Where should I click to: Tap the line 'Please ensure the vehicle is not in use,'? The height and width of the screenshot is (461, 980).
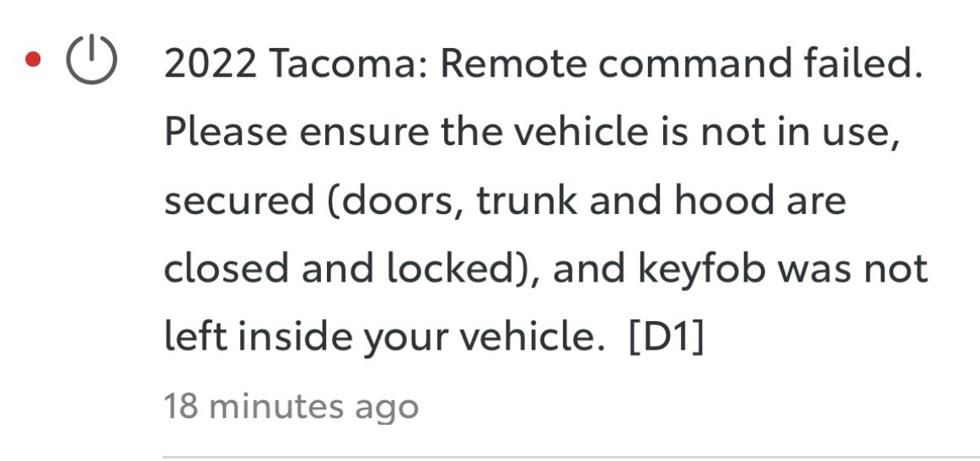(x=532, y=132)
